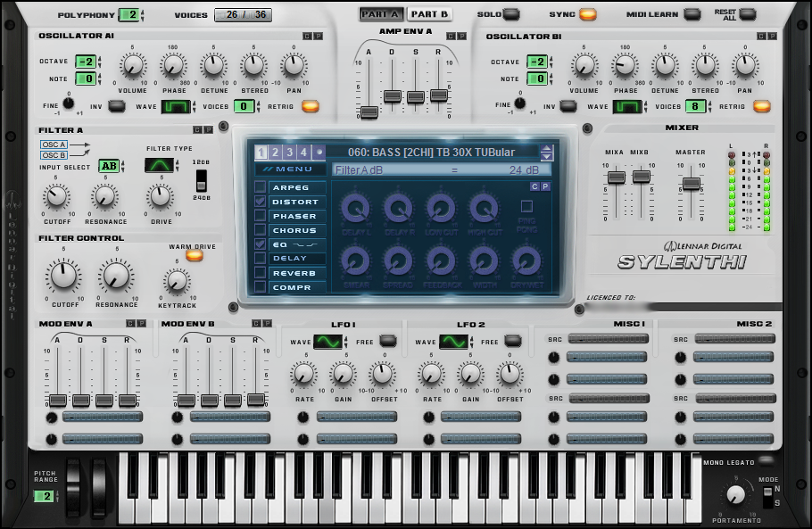
Task: Toggle the Sync button
Action: click(587, 14)
